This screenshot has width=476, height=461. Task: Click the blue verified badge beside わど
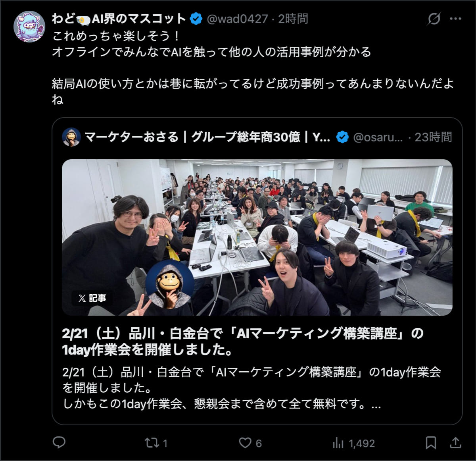(196, 19)
